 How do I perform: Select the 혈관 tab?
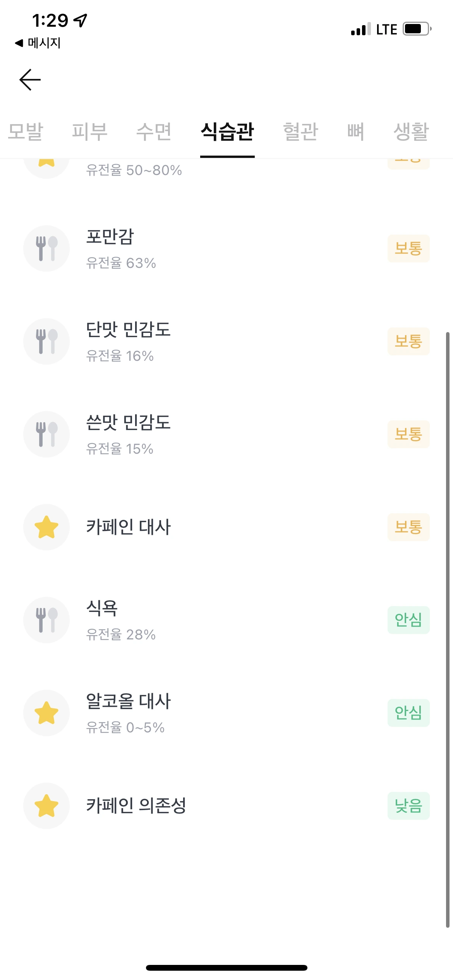click(300, 132)
